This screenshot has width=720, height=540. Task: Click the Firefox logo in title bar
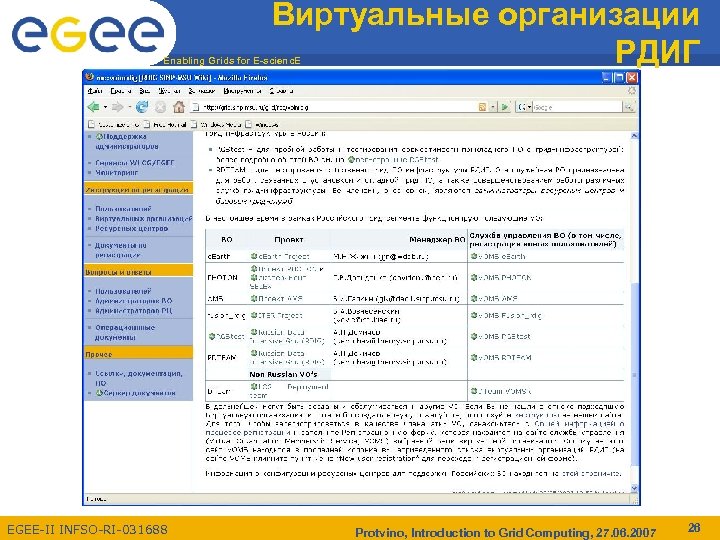90,77
